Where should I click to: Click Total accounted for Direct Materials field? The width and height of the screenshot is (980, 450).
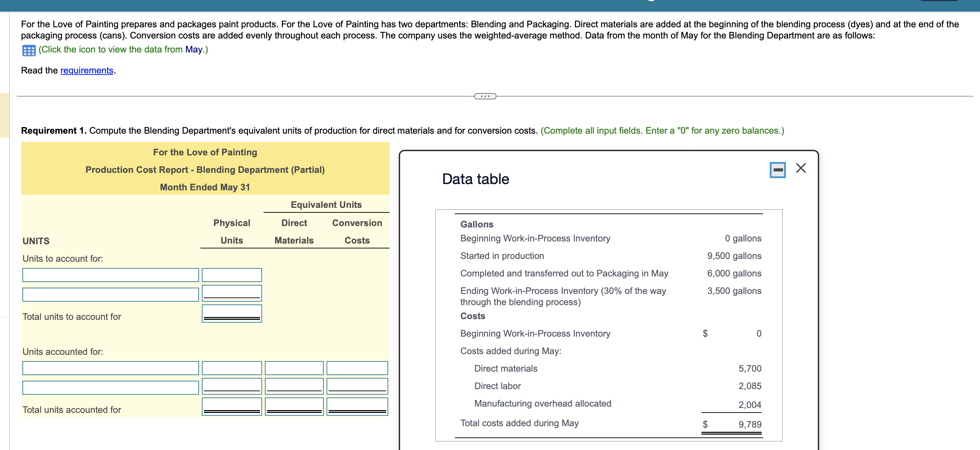click(294, 406)
